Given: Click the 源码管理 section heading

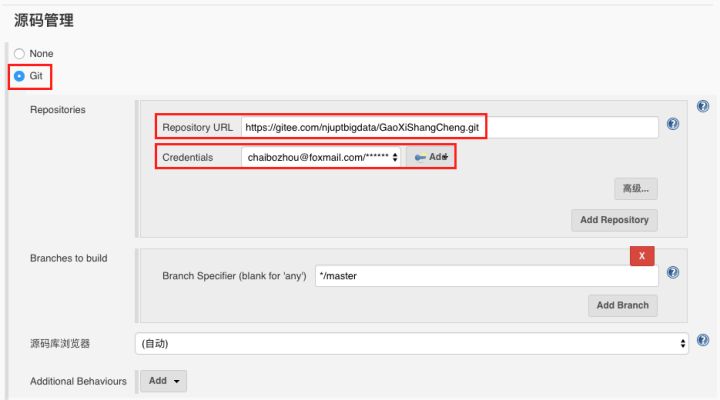Looking at the screenshot, I should (44, 20).
